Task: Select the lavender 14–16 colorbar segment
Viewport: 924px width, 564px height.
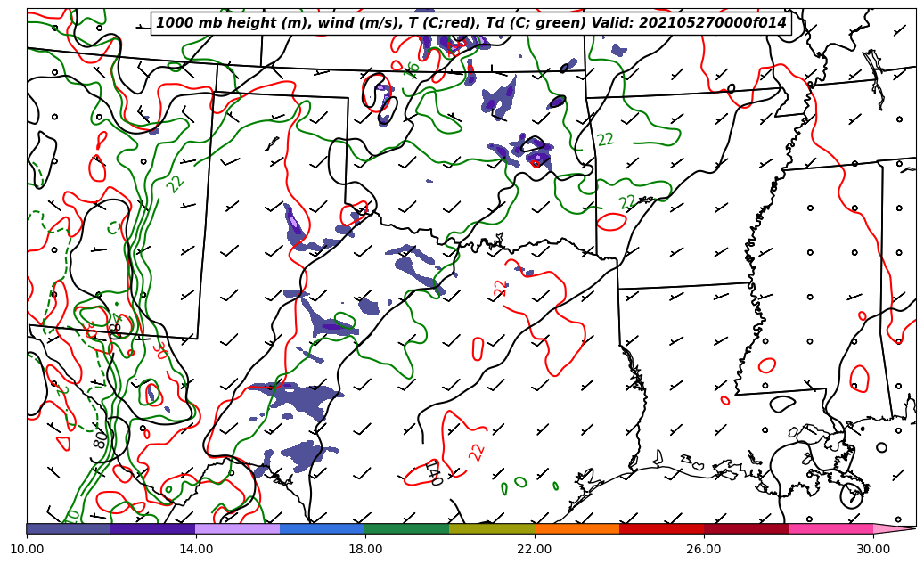Action: [x=238, y=528]
